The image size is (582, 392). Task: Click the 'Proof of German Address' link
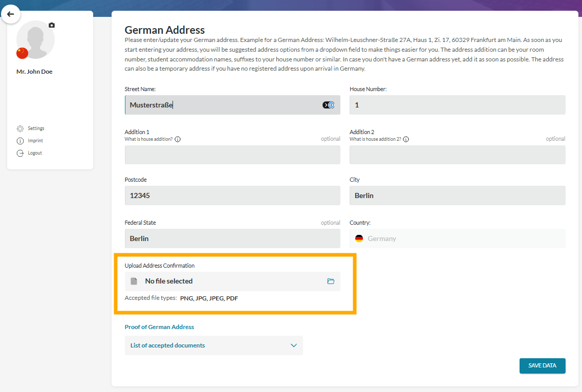[x=159, y=327]
